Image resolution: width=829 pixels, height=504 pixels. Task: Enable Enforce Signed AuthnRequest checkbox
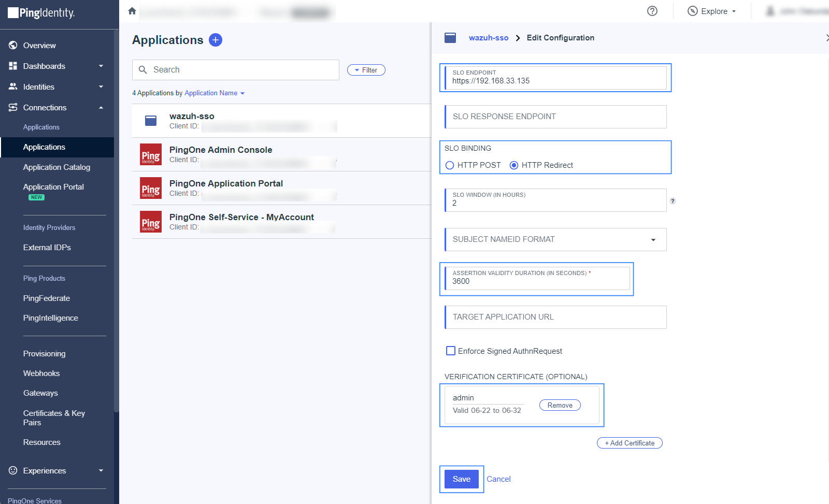451,351
